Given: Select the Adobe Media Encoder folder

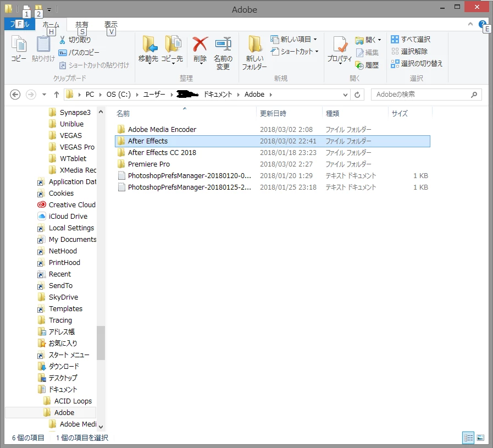Looking at the screenshot, I should 273,130.
